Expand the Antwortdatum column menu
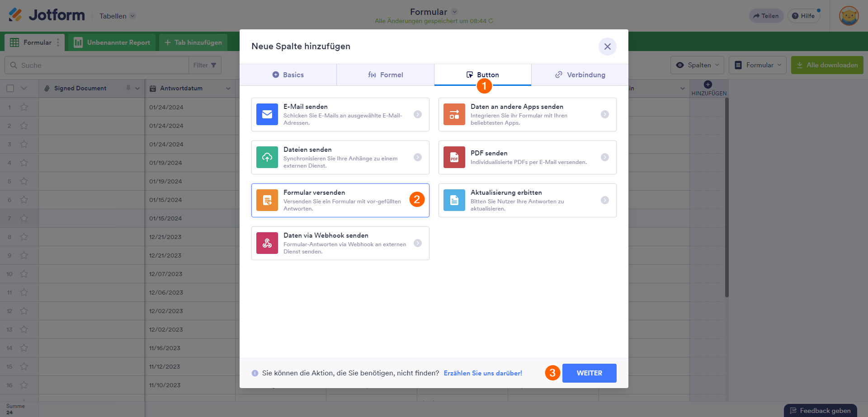868x417 pixels. tap(228, 89)
